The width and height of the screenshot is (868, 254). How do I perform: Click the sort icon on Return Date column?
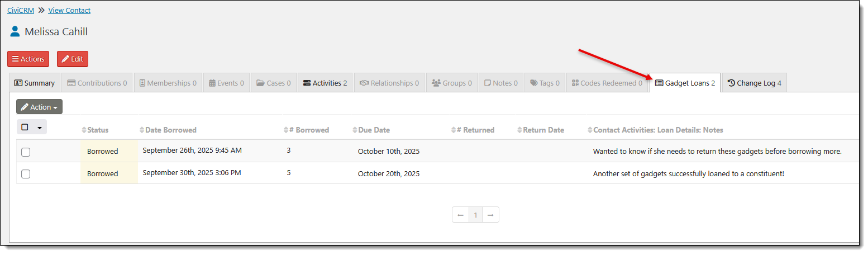click(x=520, y=130)
